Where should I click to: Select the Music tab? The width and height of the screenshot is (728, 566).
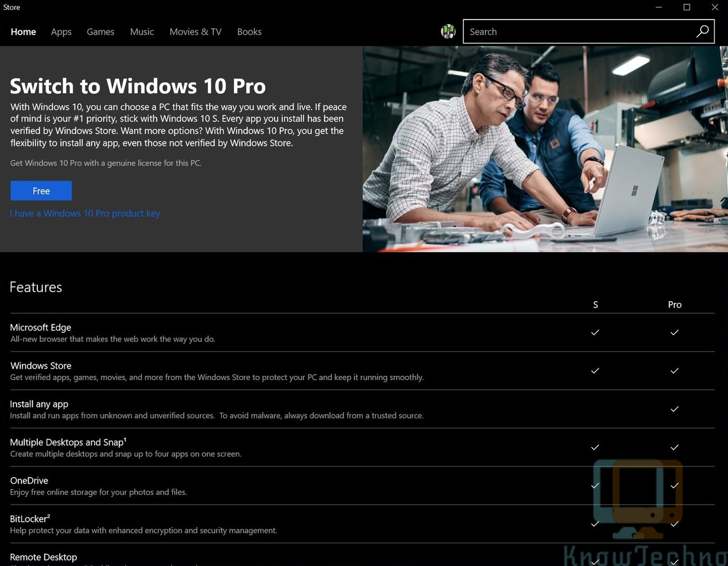tap(141, 32)
